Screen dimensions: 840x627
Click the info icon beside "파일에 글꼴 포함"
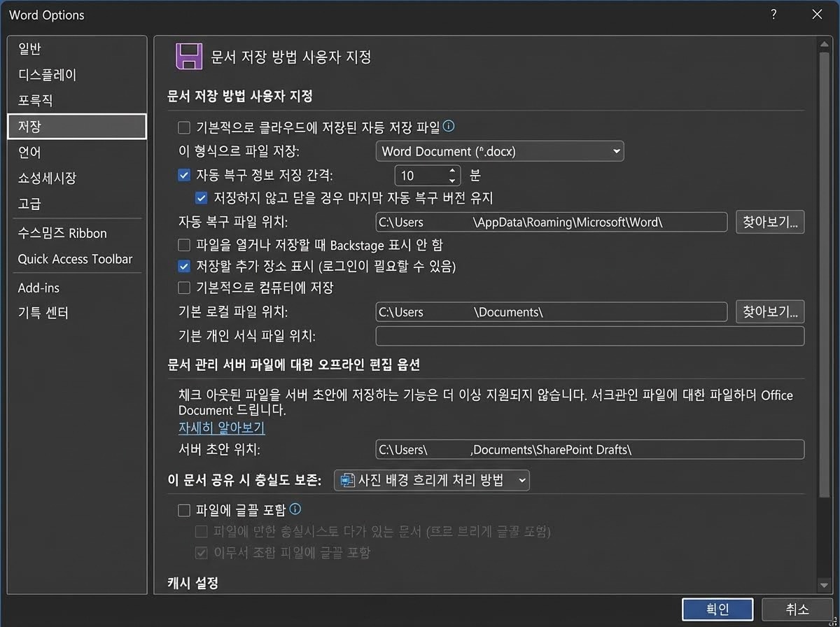[295, 509]
